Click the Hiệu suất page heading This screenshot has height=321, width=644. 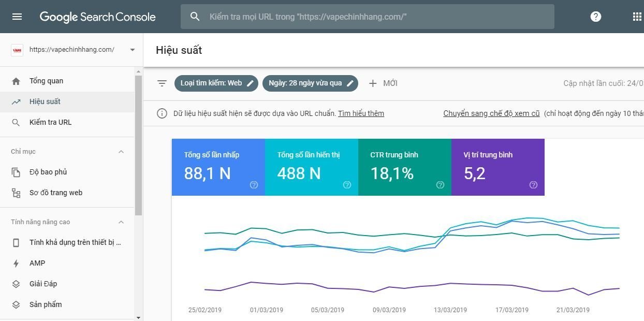pyautogui.click(x=179, y=50)
